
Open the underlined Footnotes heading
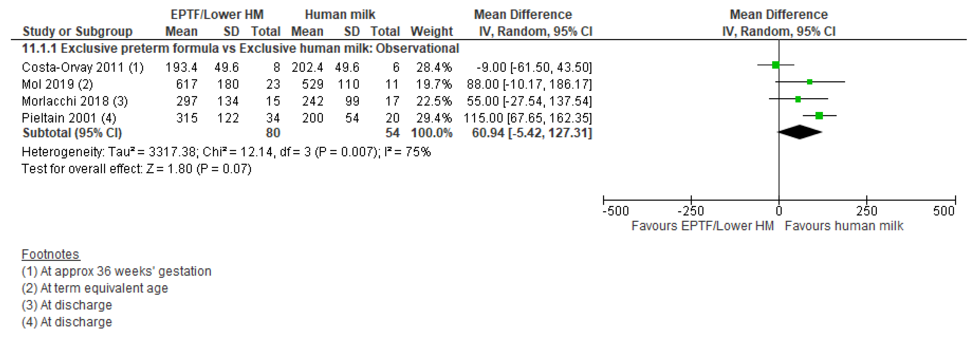(50, 254)
